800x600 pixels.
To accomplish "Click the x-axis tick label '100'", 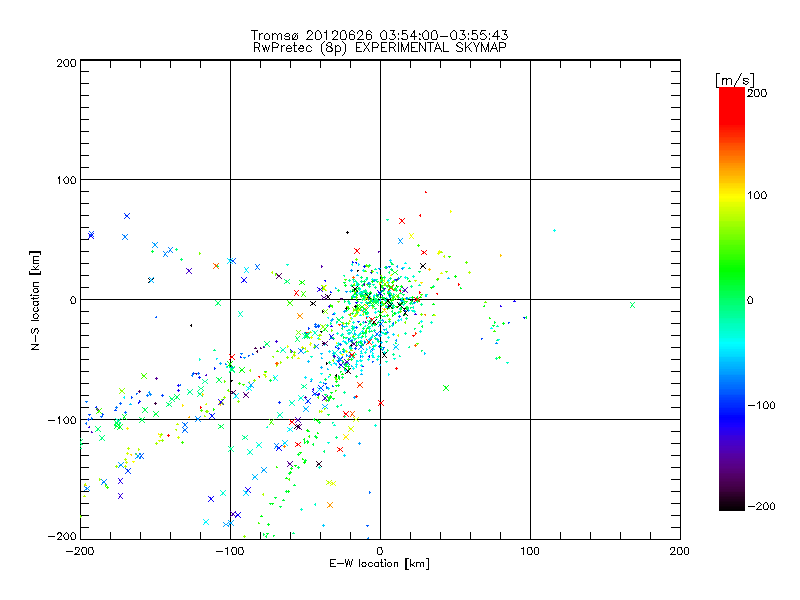I will [x=530, y=551].
